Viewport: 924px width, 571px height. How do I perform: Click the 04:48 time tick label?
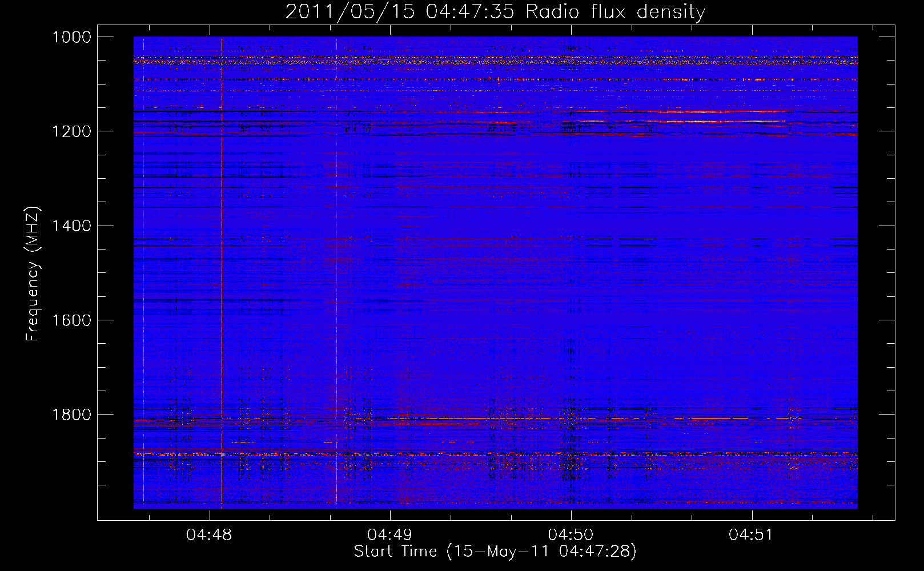(x=209, y=535)
